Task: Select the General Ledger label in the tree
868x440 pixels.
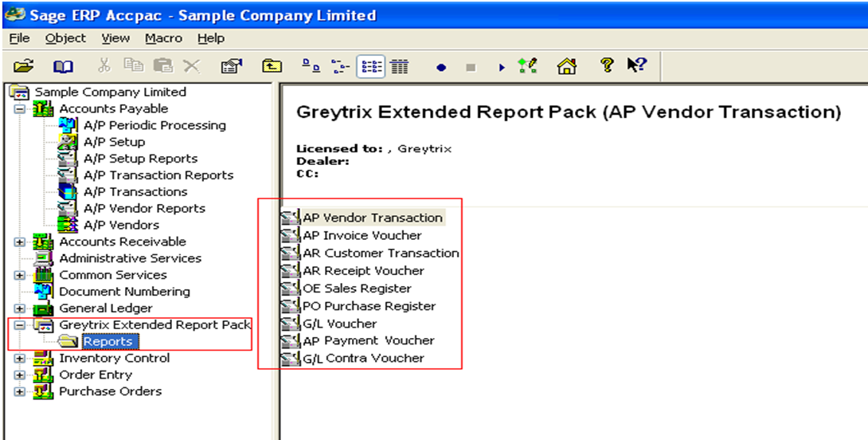Action: 105,308
